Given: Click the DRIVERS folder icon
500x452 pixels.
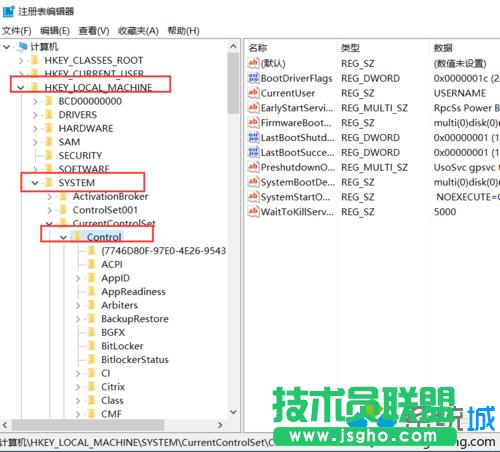Looking at the screenshot, I should (x=49, y=115).
